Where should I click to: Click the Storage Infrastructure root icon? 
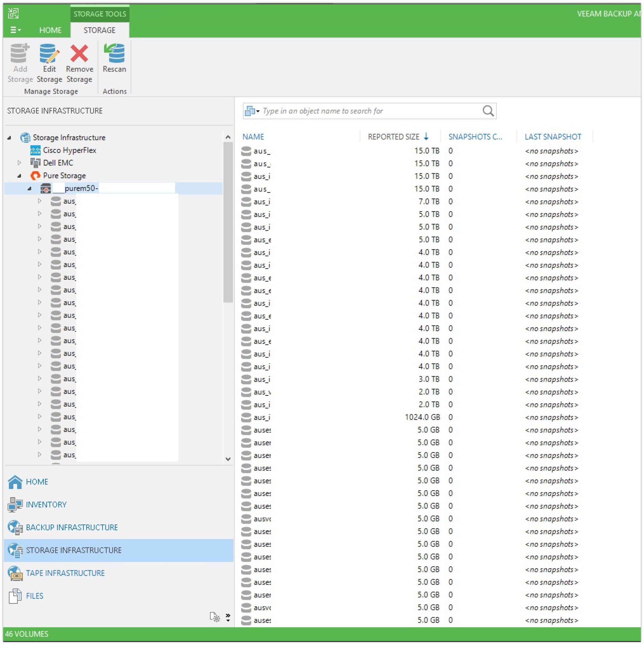pyautogui.click(x=25, y=138)
